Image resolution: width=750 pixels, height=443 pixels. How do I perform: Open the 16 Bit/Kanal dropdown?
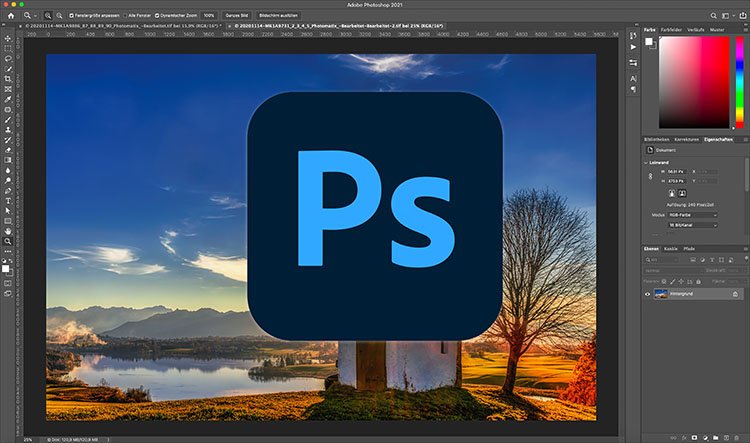[x=693, y=225]
